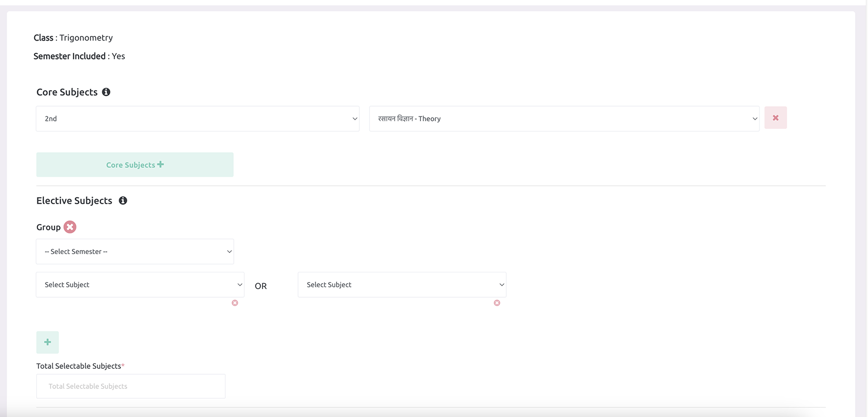Expand the Select Semester dropdown
868x417 pixels.
click(135, 252)
